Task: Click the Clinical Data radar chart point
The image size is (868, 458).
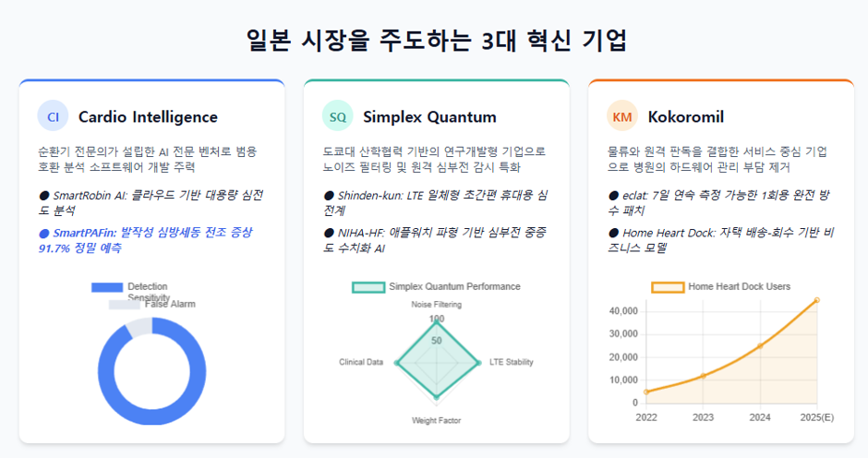Action: click(396, 363)
